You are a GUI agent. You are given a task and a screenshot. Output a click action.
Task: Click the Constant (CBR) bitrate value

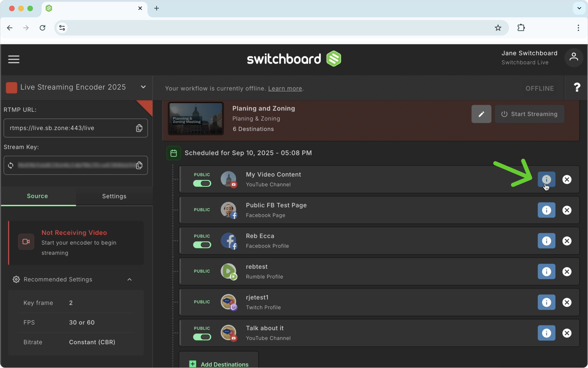coord(92,342)
